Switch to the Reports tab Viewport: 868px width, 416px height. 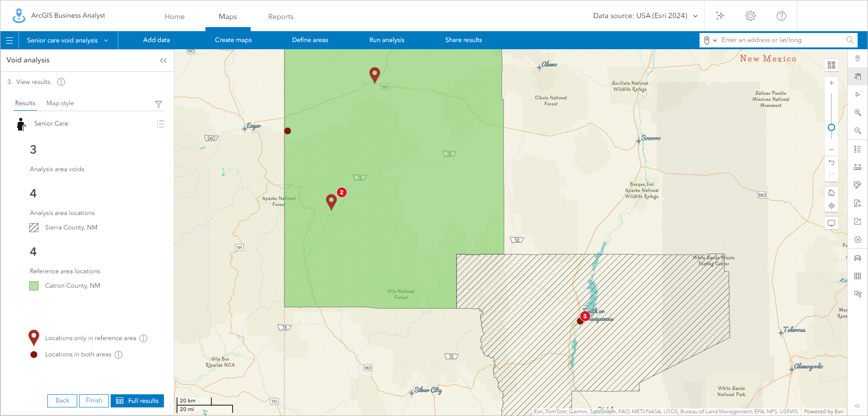281,17
